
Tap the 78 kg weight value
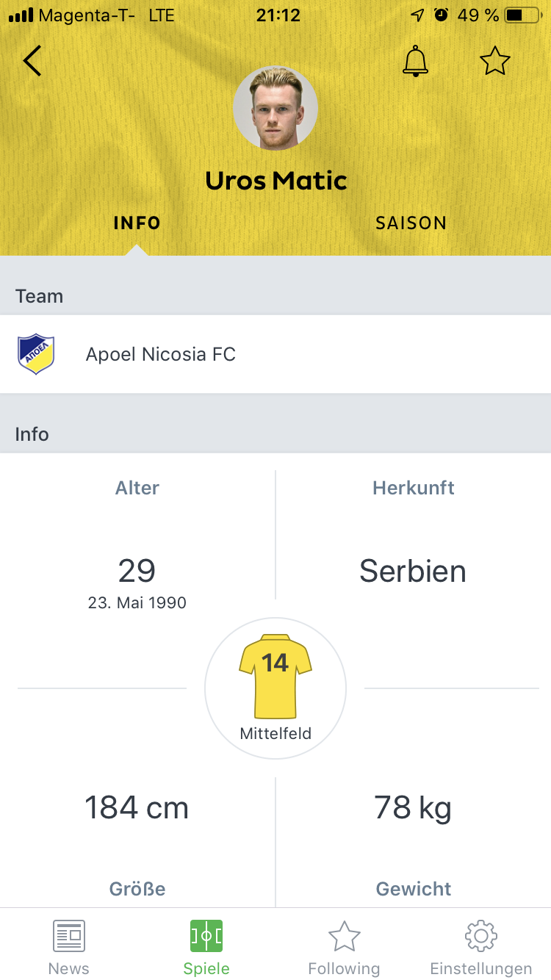[x=413, y=808]
